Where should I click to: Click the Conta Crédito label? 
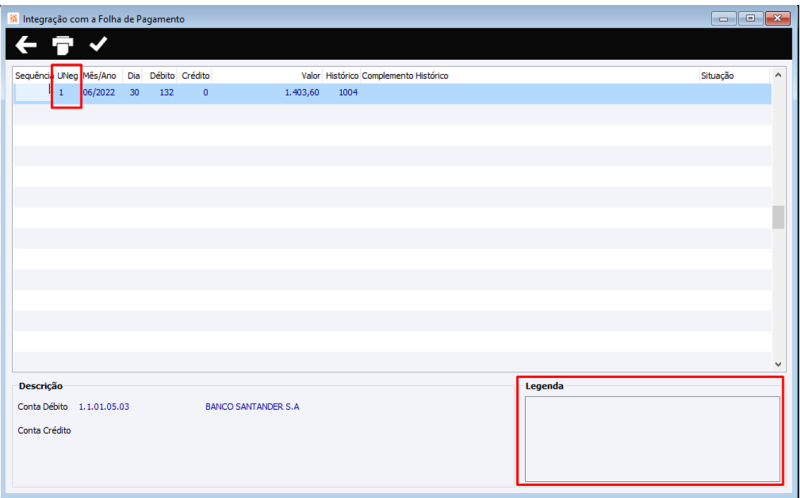point(44,431)
